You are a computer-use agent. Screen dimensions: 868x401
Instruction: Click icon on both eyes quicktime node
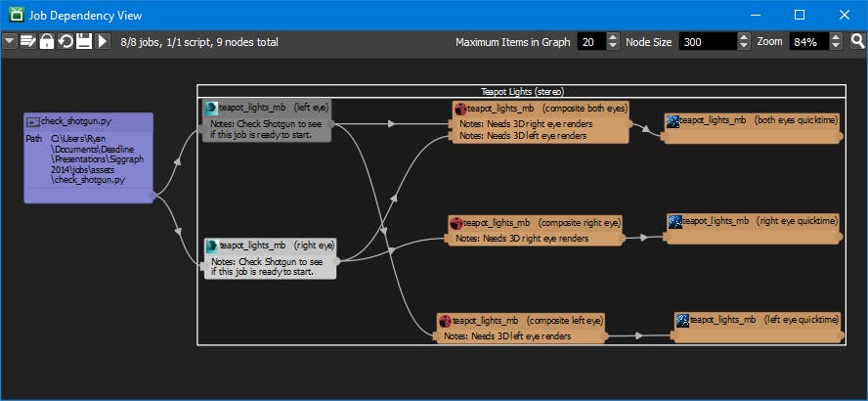(x=673, y=121)
